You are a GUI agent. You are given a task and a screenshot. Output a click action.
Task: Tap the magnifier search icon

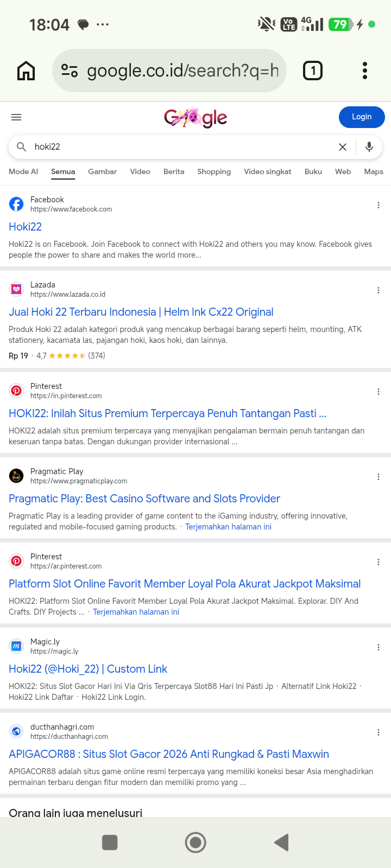(x=21, y=147)
